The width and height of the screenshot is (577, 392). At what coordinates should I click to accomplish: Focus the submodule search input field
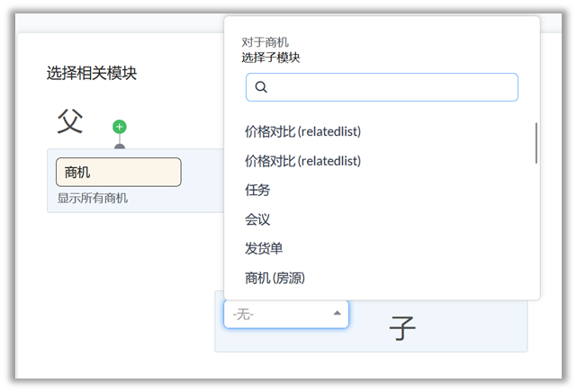point(392,87)
